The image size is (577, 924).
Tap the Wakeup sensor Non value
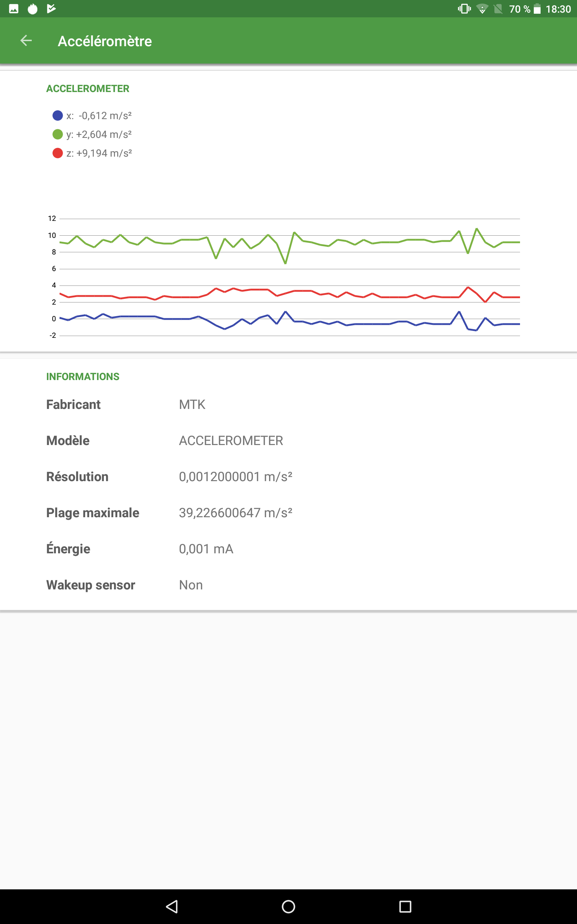[191, 585]
